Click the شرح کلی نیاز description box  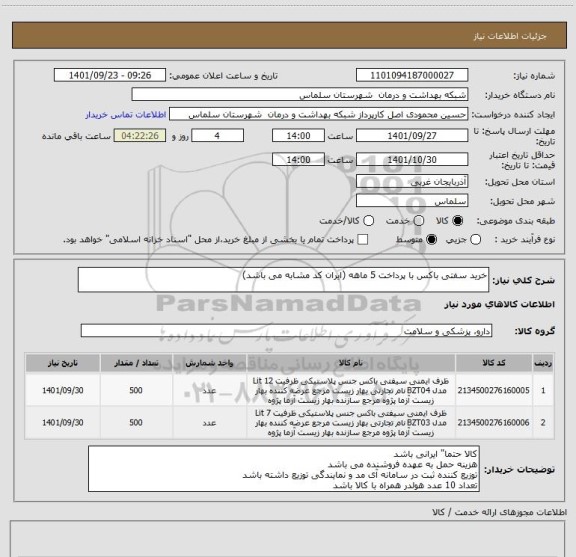click(x=283, y=280)
